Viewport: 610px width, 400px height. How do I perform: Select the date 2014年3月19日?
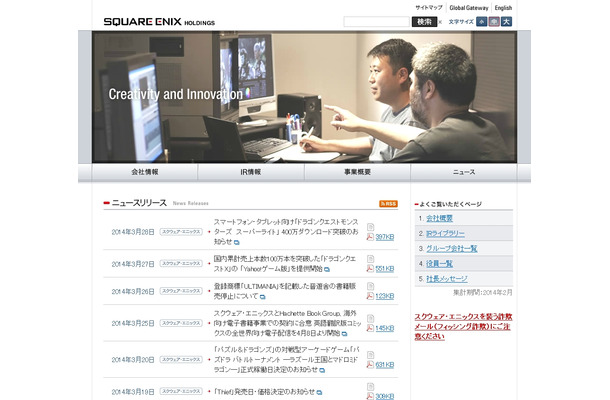coord(133,392)
